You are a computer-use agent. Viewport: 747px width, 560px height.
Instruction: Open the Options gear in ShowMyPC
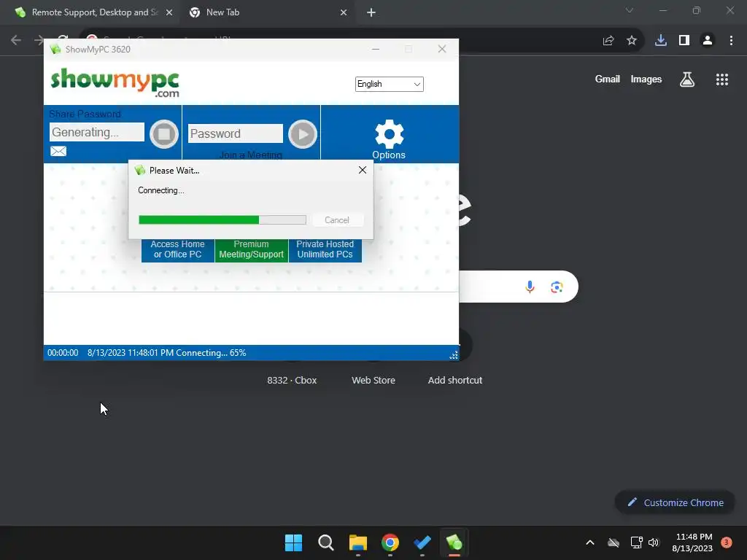(389, 139)
